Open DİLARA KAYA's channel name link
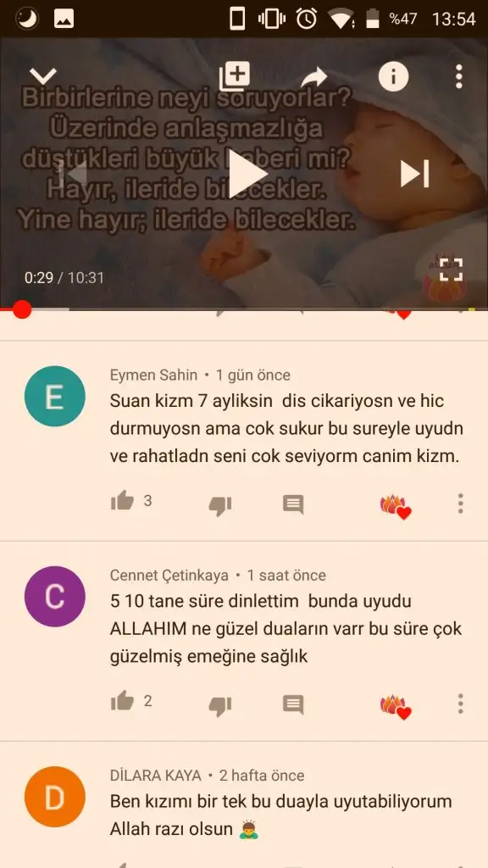This screenshot has width=488, height=868. pos(156,775)
